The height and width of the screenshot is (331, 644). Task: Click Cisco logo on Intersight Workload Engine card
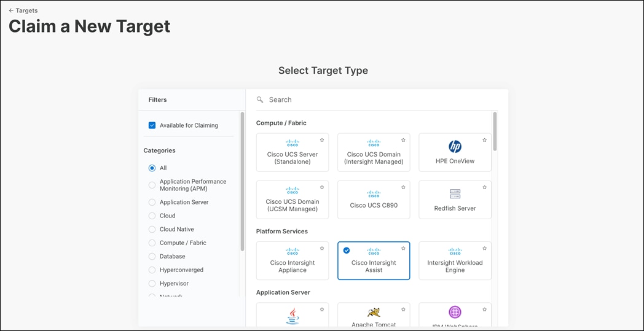click(x=455, y=252)
